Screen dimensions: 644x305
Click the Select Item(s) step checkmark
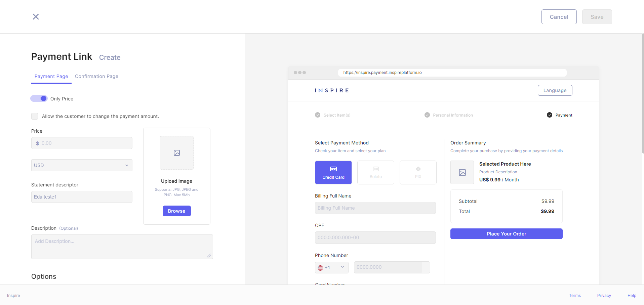318,115
